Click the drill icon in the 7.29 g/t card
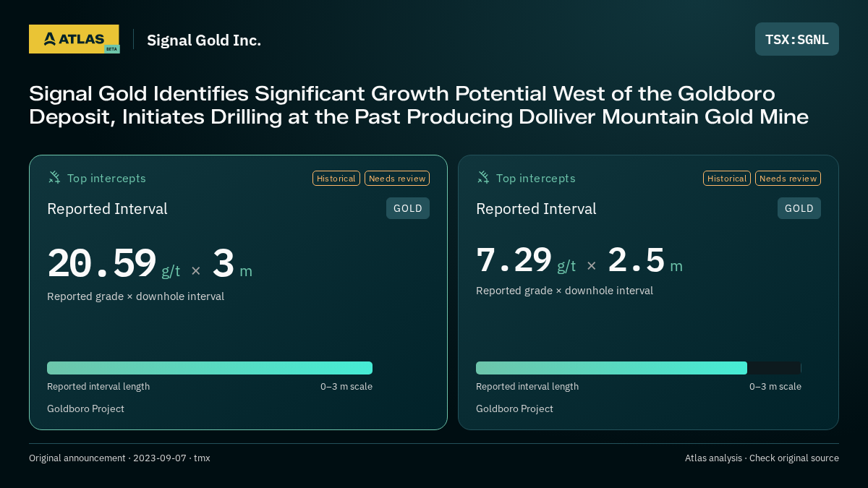868x488 pixels. pos(483,177)
